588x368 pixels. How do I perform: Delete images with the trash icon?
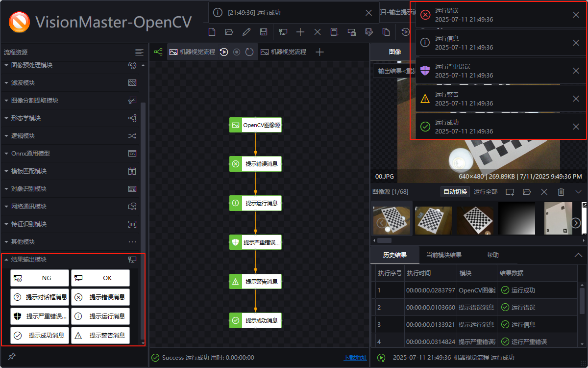pyautogui.click(x=561, y=192)
